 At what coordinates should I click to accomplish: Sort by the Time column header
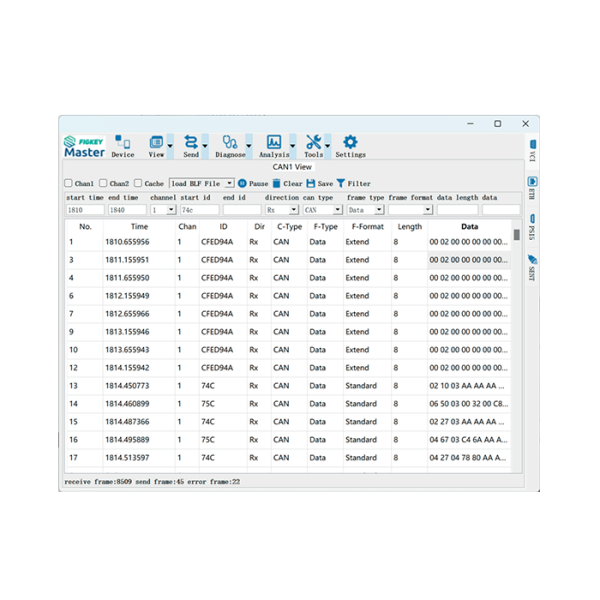[x=139, y=227]
